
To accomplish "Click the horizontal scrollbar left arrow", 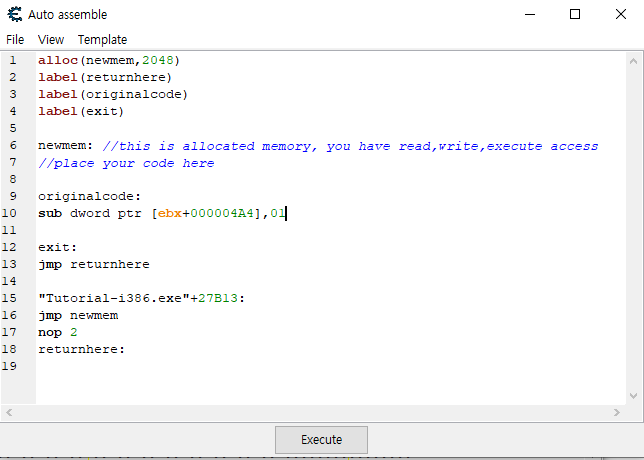I will pos(9,412).
